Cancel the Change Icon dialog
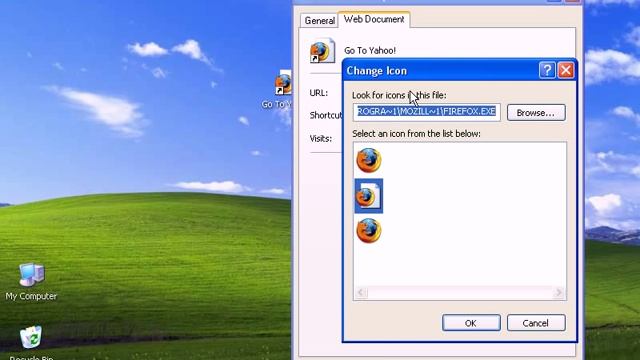 [536, 323]
